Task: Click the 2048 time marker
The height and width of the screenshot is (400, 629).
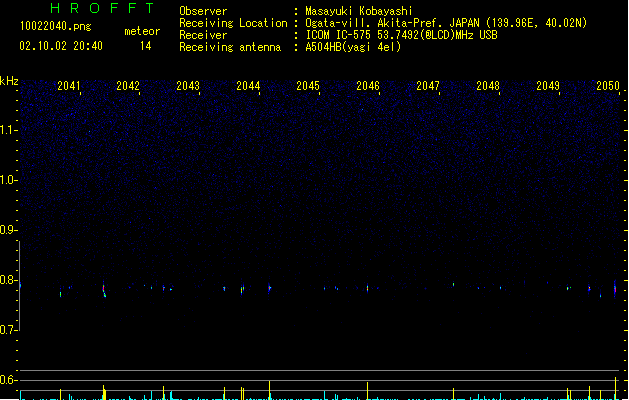Action: tap(488, 86)
